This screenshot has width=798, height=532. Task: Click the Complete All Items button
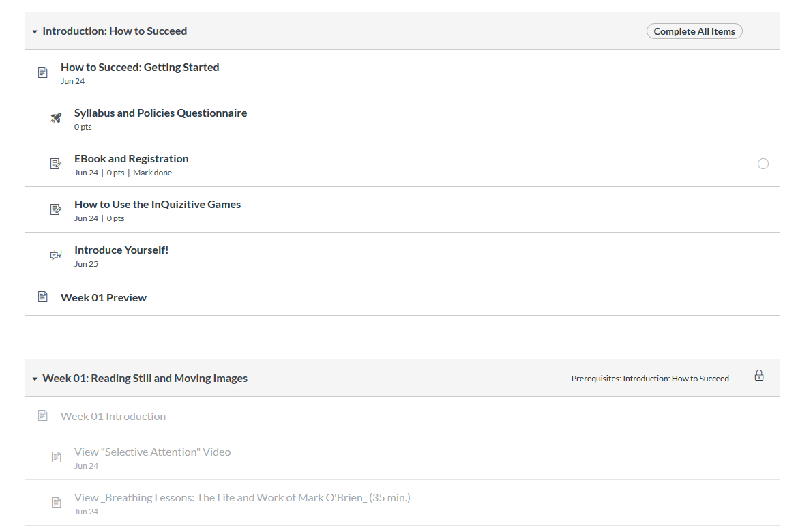[694, 31]
